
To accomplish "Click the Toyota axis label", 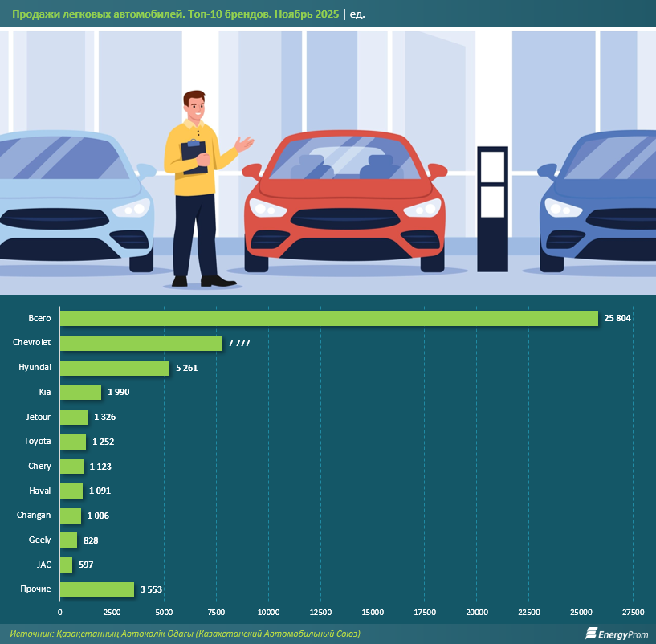I will tap(37, 441).
